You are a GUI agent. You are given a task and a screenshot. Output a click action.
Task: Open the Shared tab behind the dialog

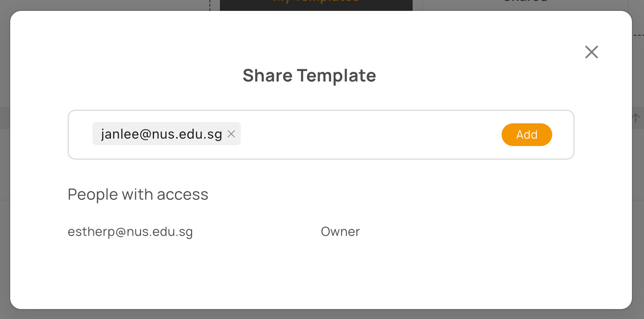point(525,3)
